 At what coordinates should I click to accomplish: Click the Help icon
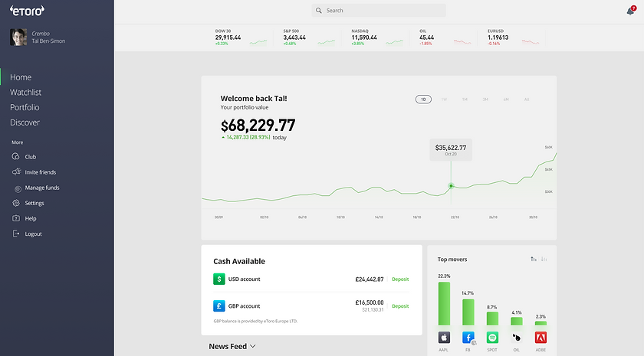point(16,218)
